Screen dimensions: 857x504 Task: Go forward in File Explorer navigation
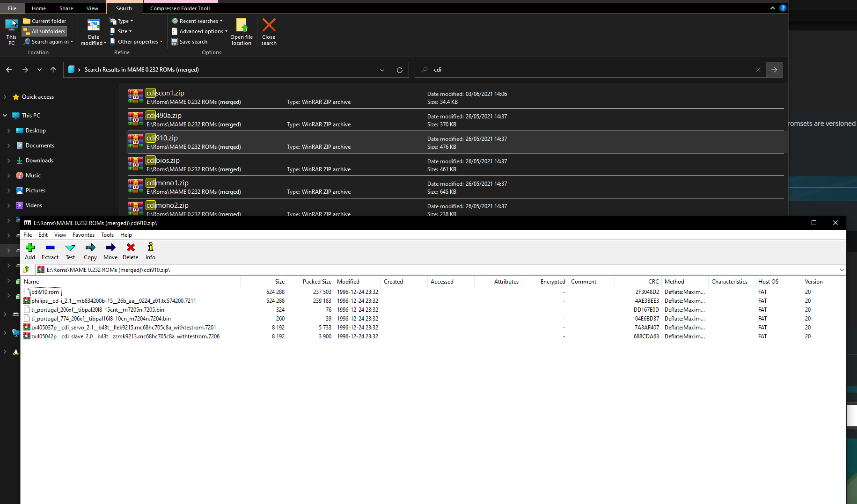pyautogui.click(x=25, y=70)
